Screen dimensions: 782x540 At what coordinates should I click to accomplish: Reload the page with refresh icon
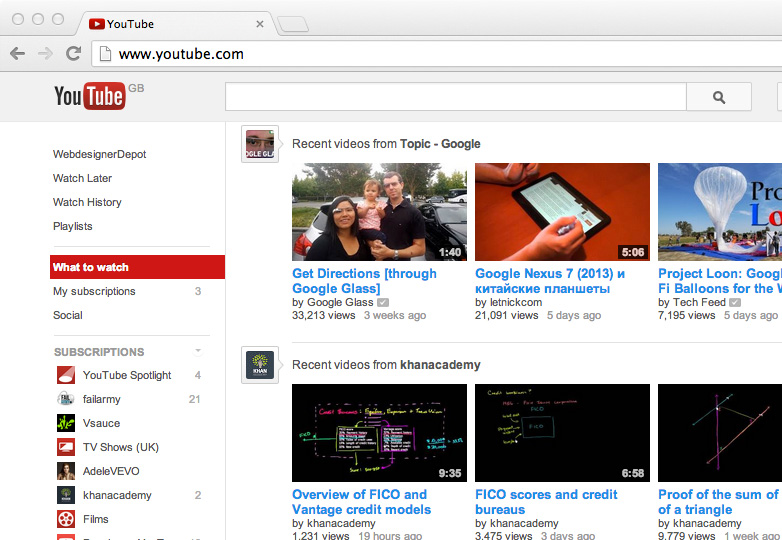tap(74, 53)
